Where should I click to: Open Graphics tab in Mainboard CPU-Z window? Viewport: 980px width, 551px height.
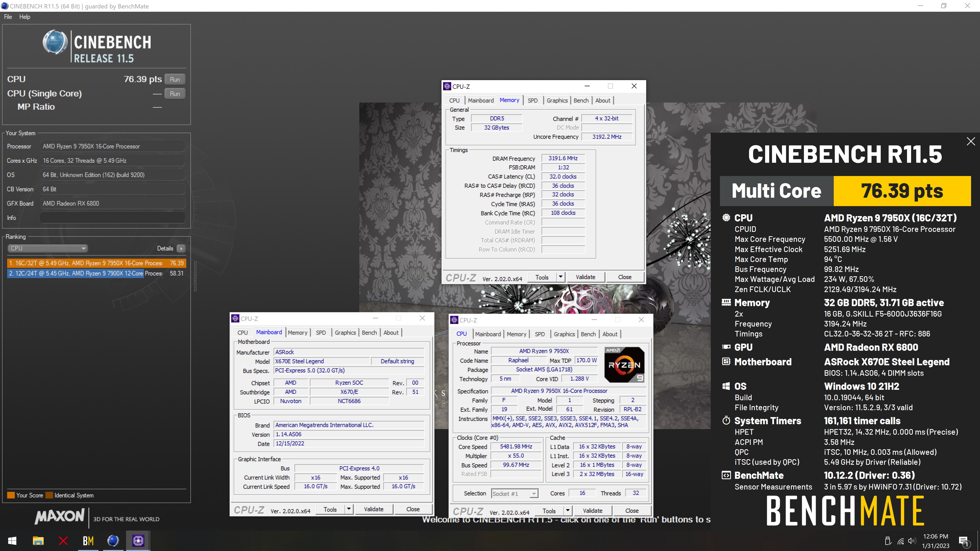point(345,333)
